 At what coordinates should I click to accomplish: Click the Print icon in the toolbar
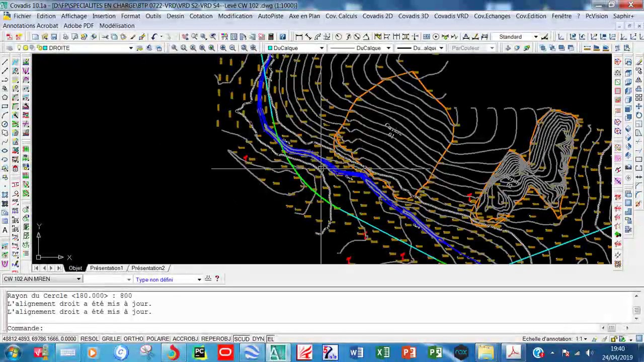(65, 37)
